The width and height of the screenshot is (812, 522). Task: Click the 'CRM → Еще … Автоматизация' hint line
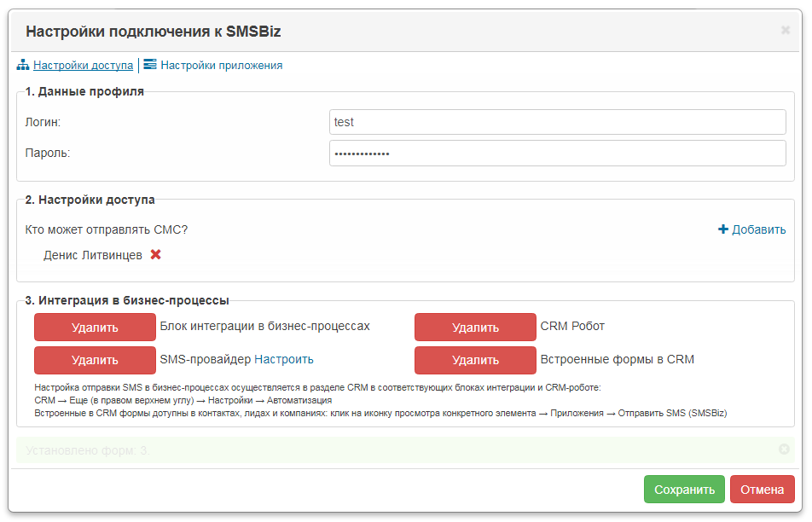183,400
